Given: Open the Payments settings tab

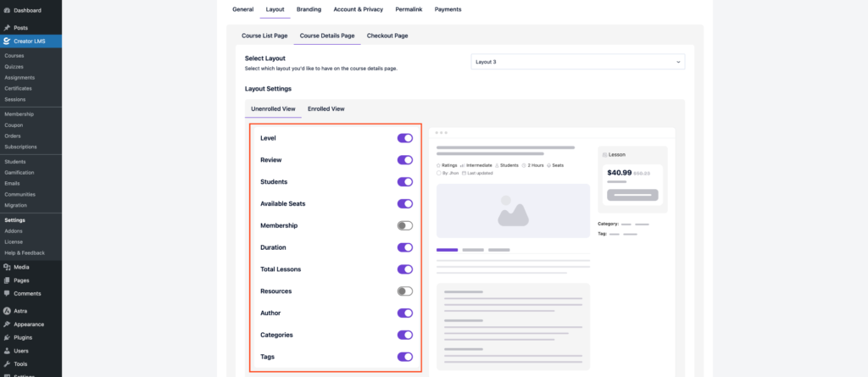Looking at the screenshot, I should tap(448, 9).
